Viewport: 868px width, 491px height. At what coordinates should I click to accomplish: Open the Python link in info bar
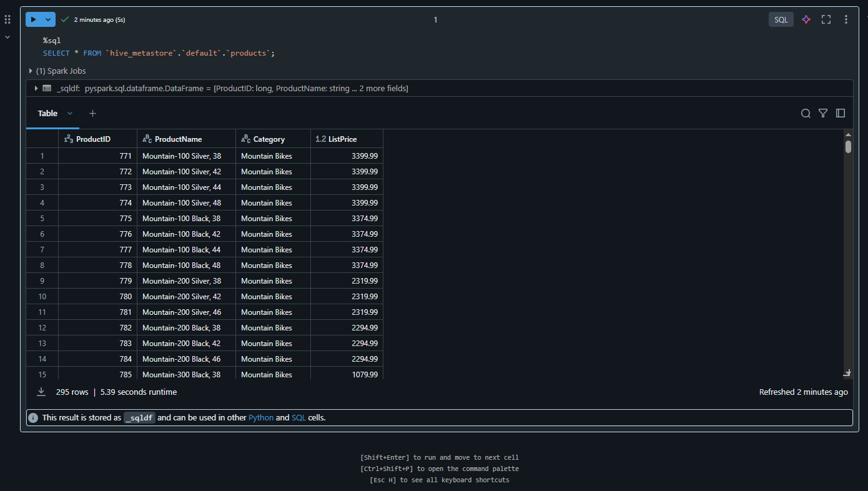click(261, 417)
